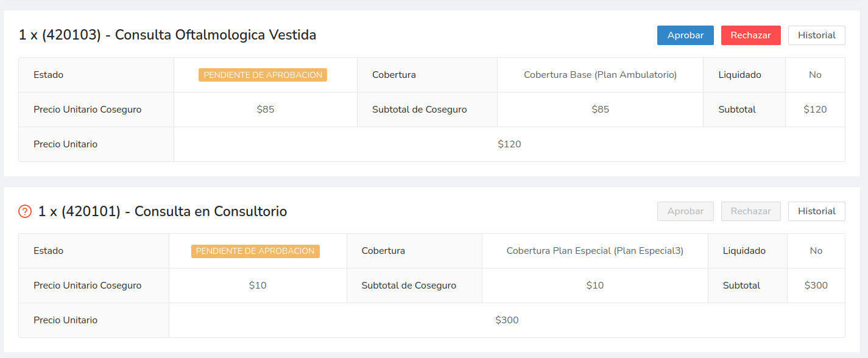Click the $10 Subtotal de Coseguro value
Viewport: 868px width, 358px height.
(595, 286)
